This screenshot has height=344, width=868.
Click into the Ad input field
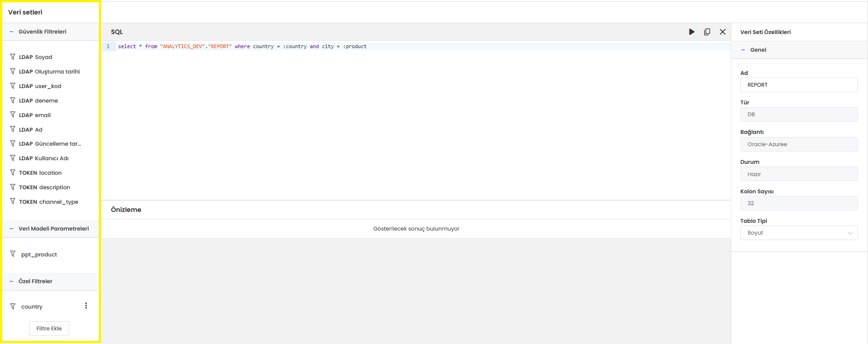799,85
